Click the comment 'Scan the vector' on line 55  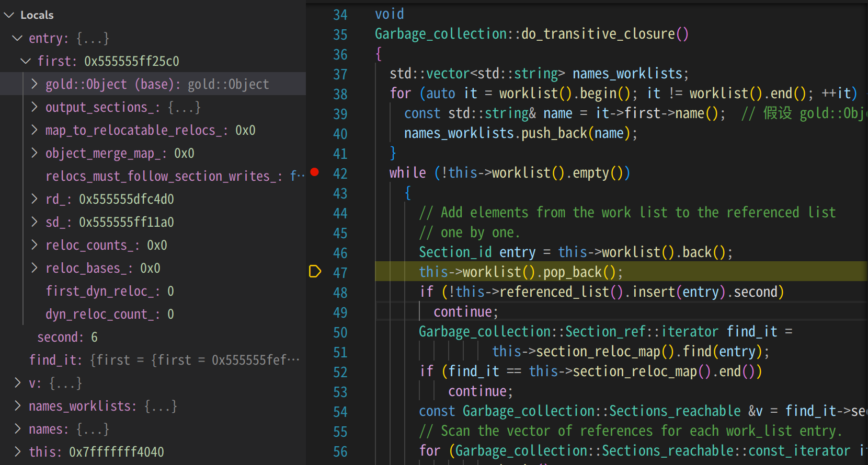496,431
